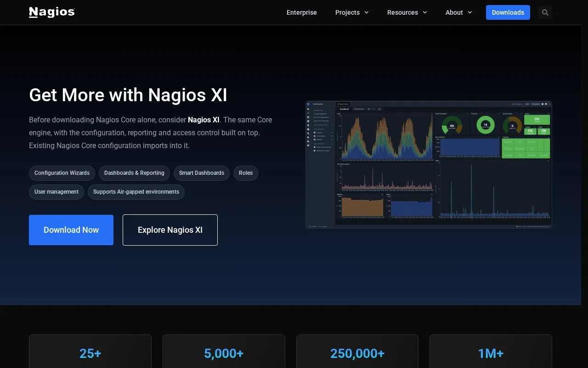The width and height of the screenshot is (588, 368).
Task: Select the Smart Dashboards tag
Action: pos(202,173)
